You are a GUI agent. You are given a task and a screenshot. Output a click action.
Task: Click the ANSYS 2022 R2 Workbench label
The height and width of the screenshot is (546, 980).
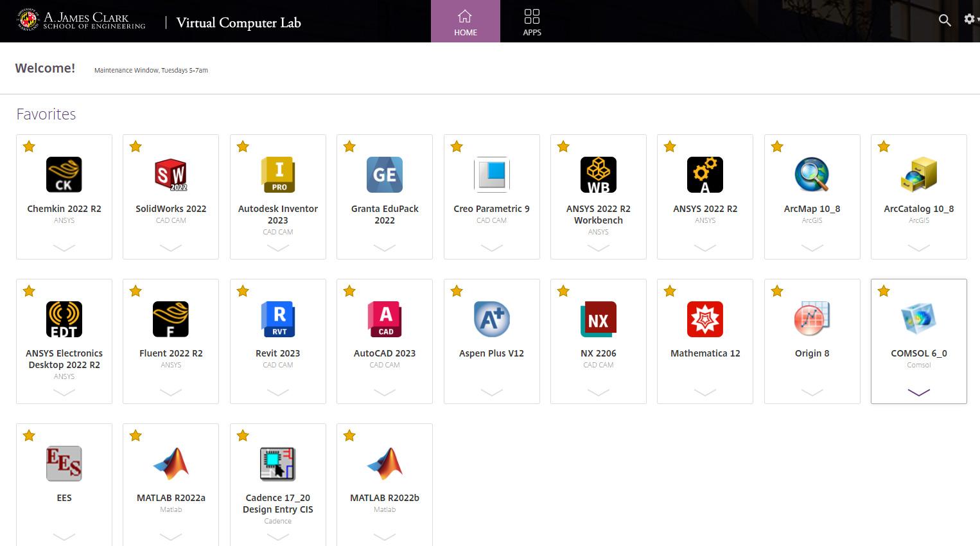tap(599, 215)
